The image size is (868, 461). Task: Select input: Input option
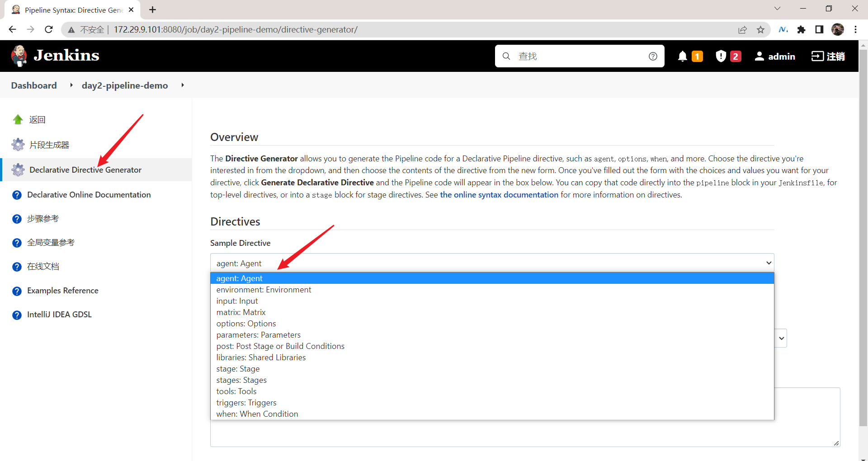click(492, 301)
